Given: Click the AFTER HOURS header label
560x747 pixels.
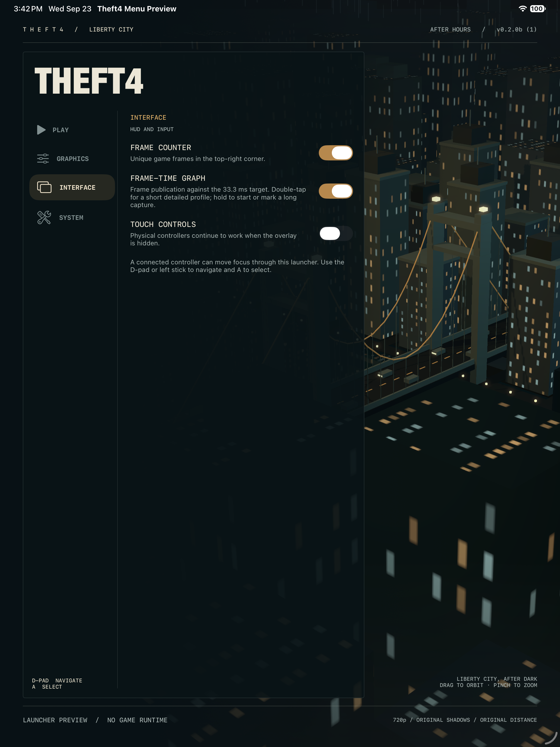Looking at the screenshot, I should pos(450,29).
